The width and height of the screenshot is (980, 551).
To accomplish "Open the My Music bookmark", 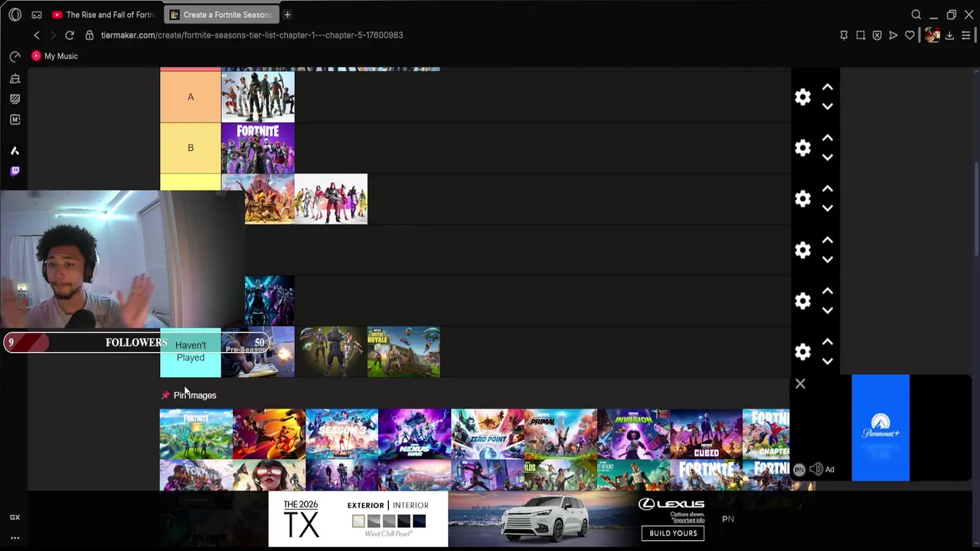I will coord(54,56).
